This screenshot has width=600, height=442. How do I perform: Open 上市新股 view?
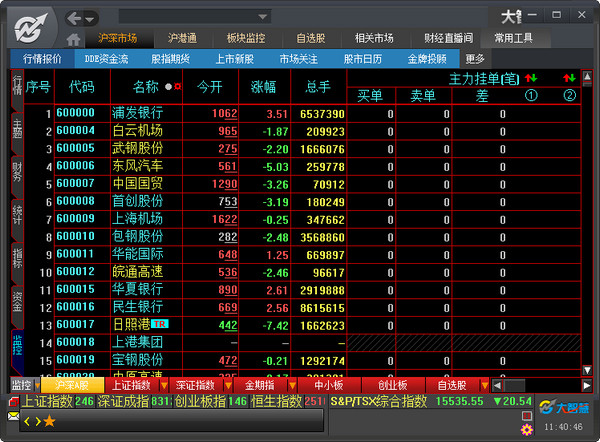[x=235, y=59]
